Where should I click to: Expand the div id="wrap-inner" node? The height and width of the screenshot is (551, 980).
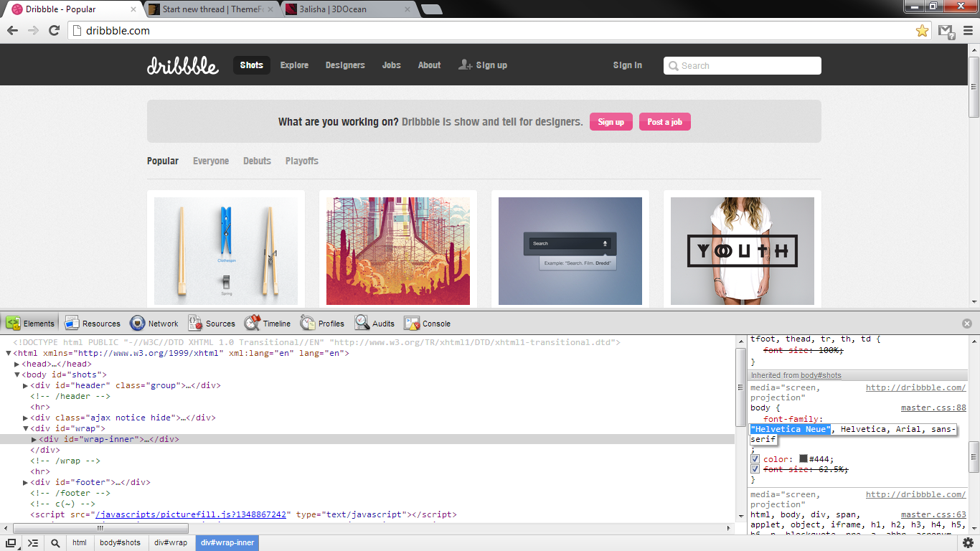click(x=34, y=440)
